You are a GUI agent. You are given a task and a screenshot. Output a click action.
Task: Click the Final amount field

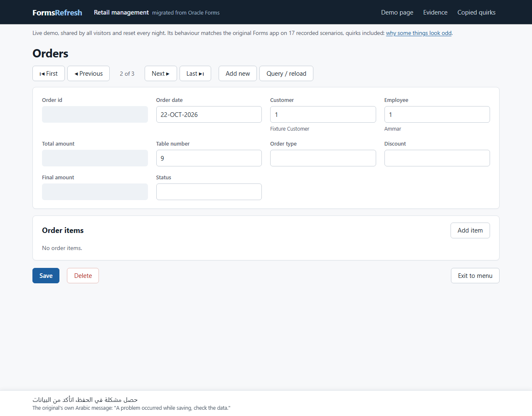coord(95,192)
